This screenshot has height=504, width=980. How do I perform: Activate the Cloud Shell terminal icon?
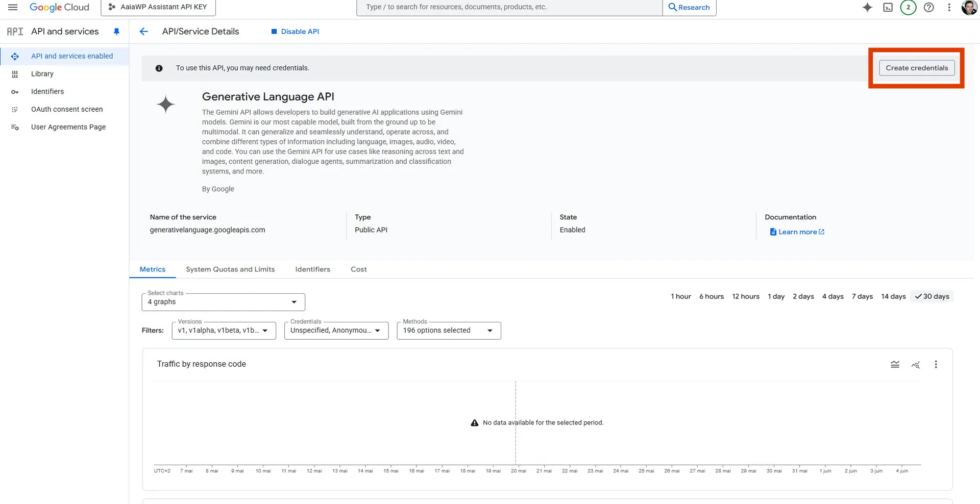888,7
